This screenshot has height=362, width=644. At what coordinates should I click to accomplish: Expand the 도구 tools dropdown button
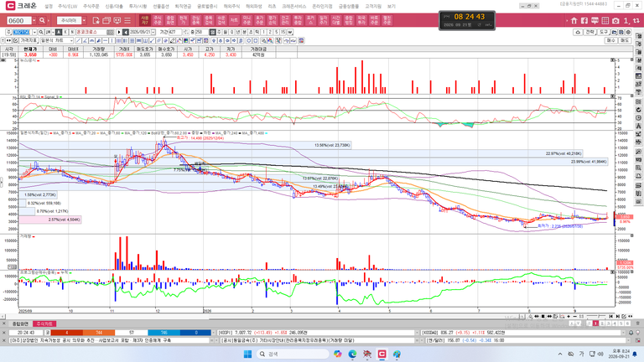pyautogui.click(x=604, y=32)
